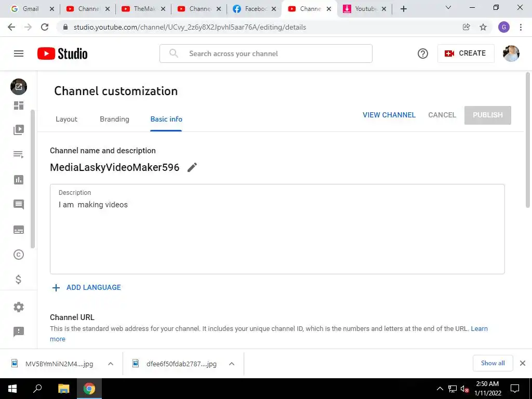Viewport: 532px width, 399px height.
Task: Expand options for dfee6f50fdab2787 jpg download
Action: coord(232,364)
